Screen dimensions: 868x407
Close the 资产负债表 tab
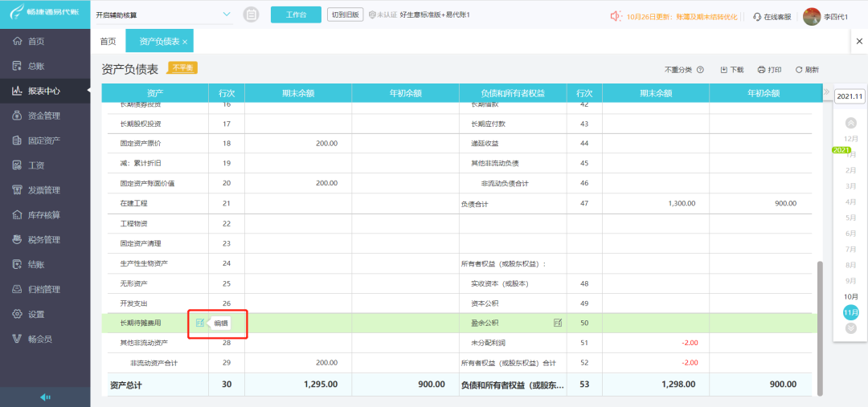coord(185,42)
